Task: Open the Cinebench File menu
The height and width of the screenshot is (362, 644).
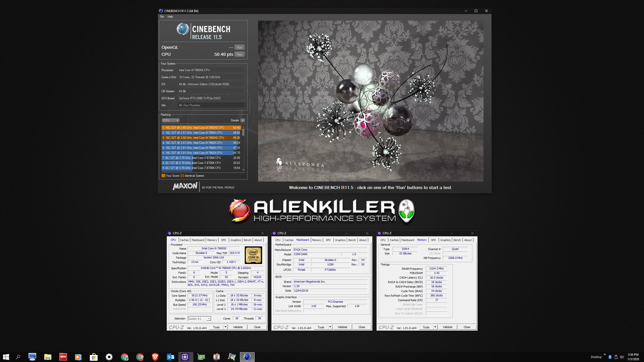Action: (162, 17)
